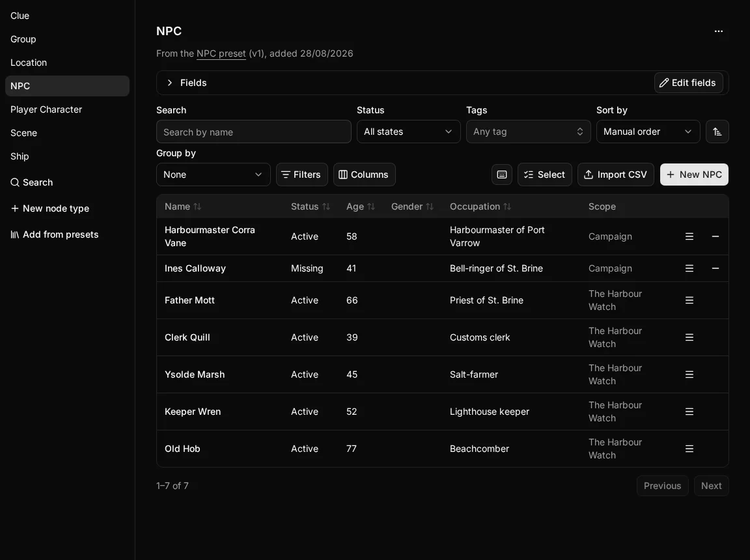Open the Any tag selector
Screen dimensions: 750x560
(528, 132)
